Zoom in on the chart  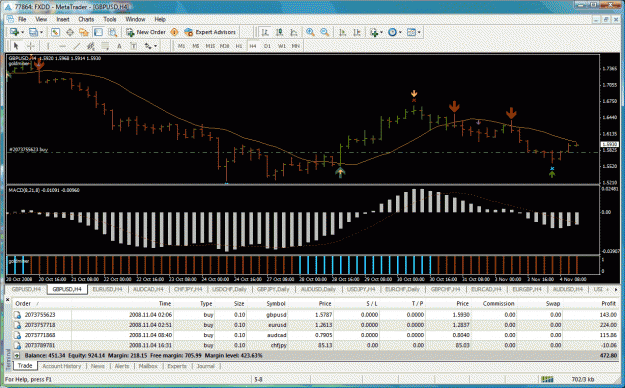pyautogui.click(x=310, y=32)
